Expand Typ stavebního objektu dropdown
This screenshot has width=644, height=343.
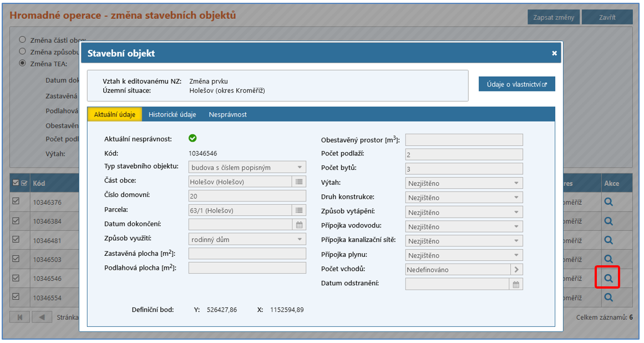(x=247, y=167)
